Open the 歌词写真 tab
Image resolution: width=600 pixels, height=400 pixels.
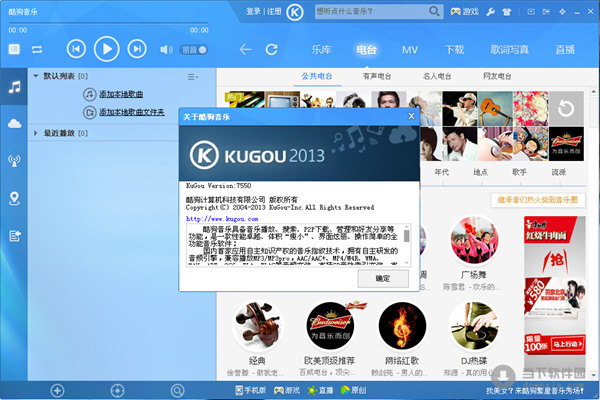click(x=509, y=50)
